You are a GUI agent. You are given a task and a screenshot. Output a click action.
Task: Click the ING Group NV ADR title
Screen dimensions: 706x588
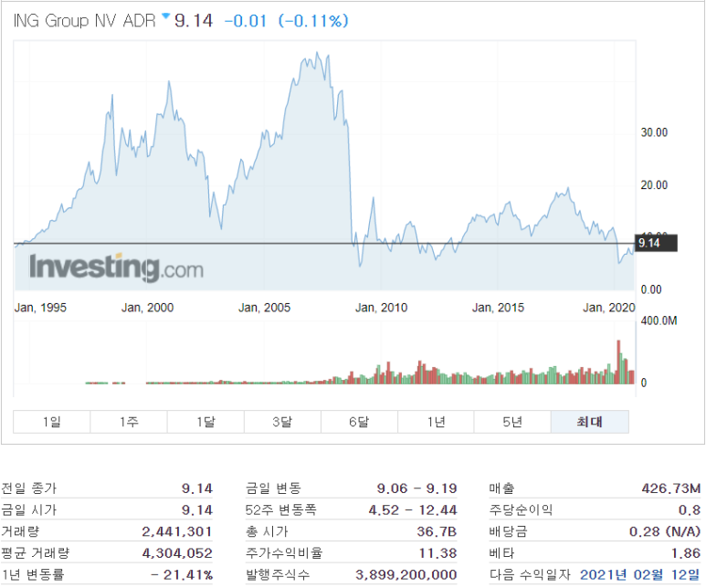point(85,21)
